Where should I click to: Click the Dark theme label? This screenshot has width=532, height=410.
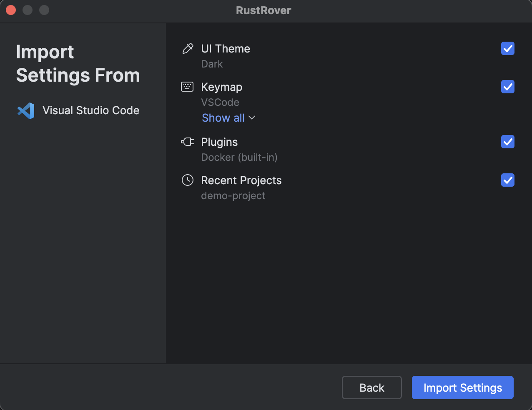click(212, 64)
